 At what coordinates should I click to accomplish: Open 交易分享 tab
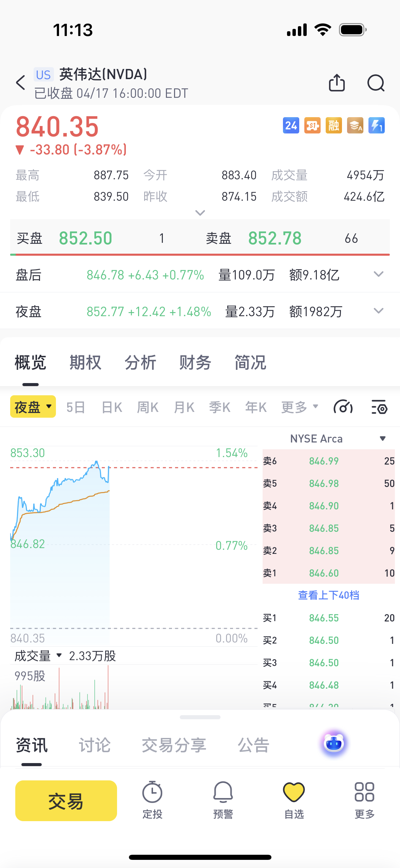(x=174, y=745)
